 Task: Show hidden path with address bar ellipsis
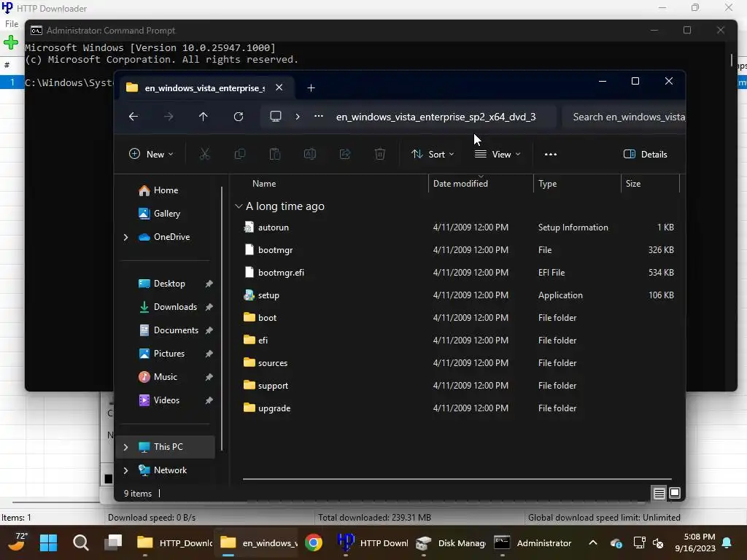pos(319,116)
